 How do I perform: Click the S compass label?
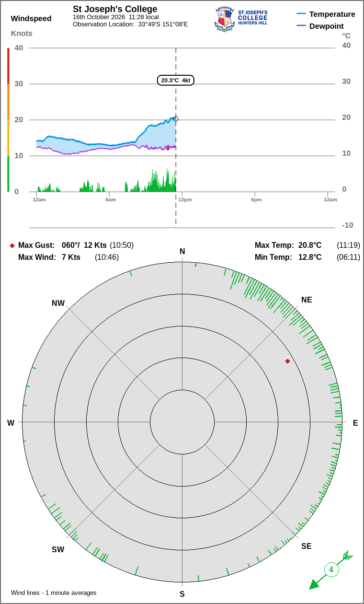pyautogui.click(x=182, y=594)
